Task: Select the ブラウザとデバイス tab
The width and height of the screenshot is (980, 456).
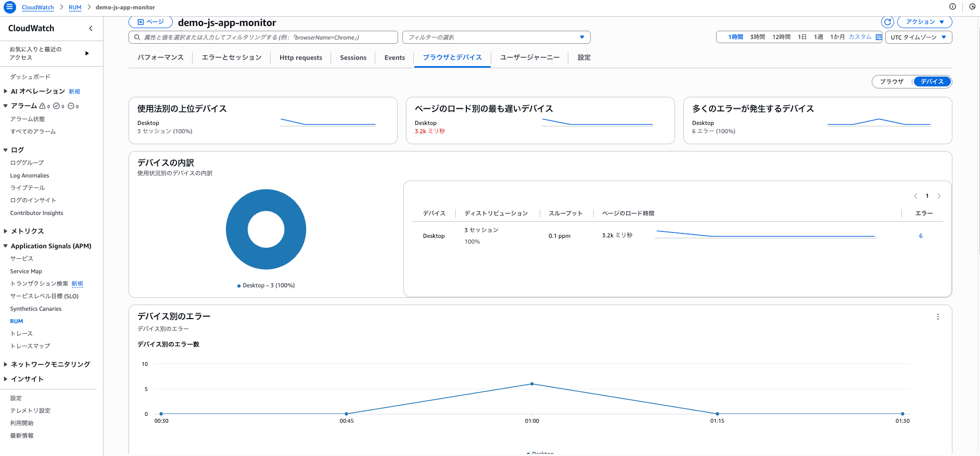Action: click(452, 57)
